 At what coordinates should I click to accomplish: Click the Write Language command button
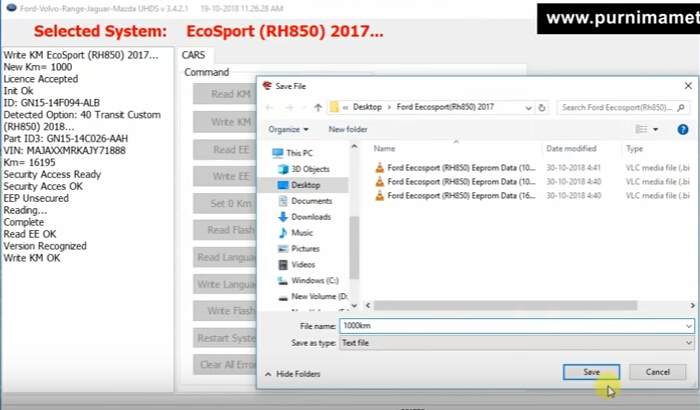coord(225,284)
